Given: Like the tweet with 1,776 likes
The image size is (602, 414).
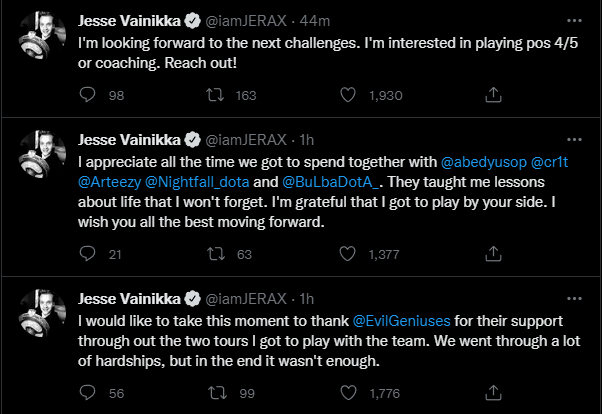Looking at the screenshot, I should (349, 394).
